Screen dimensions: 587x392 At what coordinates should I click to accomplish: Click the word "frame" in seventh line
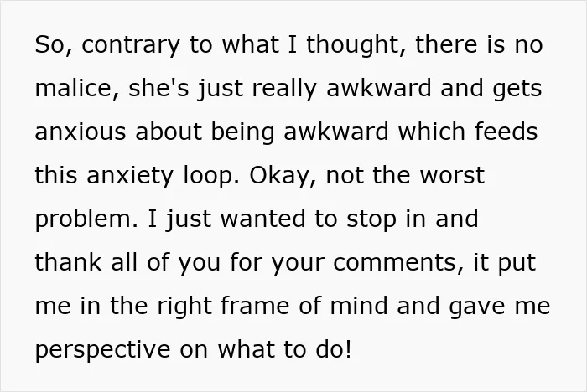click(x=255, y=305)
